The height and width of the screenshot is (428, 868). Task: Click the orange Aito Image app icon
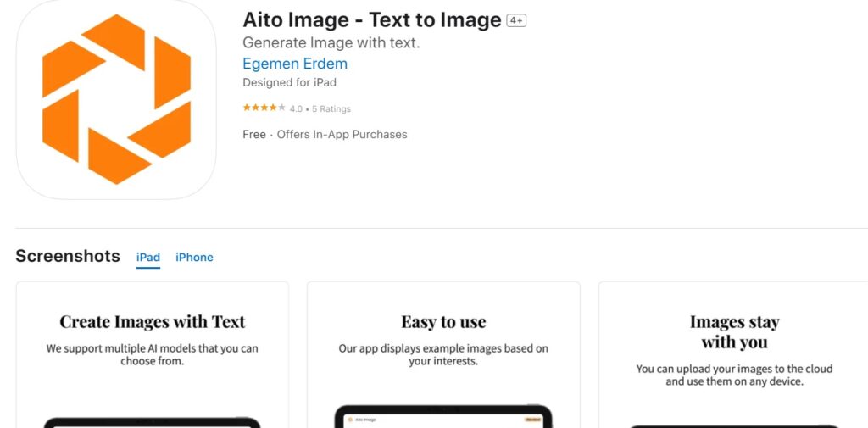(116, 100)
